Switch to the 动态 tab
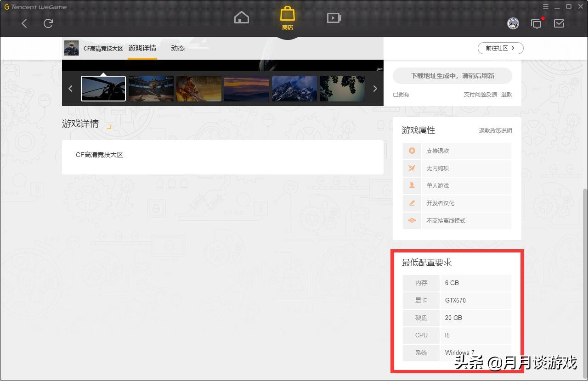This screenshot has width=588, height=381. click(177, 48)
